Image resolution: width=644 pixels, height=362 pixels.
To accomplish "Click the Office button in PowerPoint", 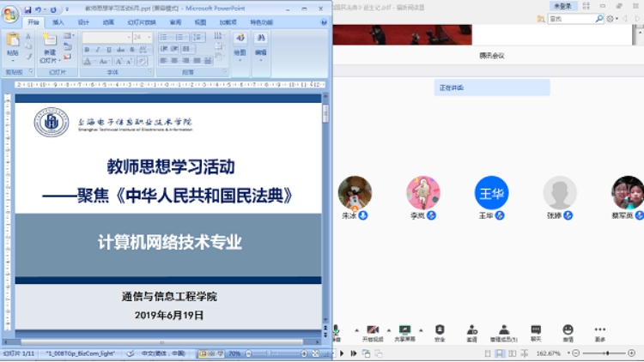I will point(9,13).
